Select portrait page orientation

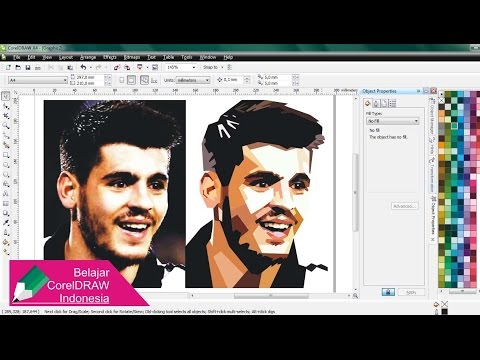122,80
